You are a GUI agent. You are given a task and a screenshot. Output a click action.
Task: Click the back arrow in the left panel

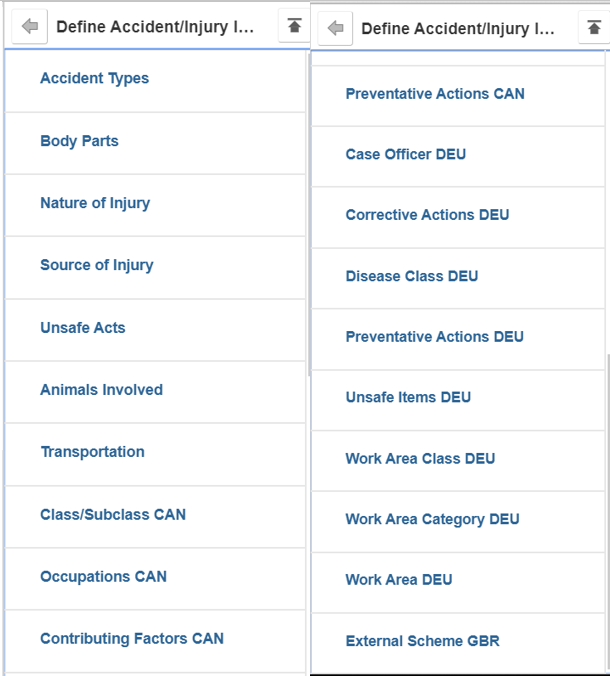coord(29,27)
